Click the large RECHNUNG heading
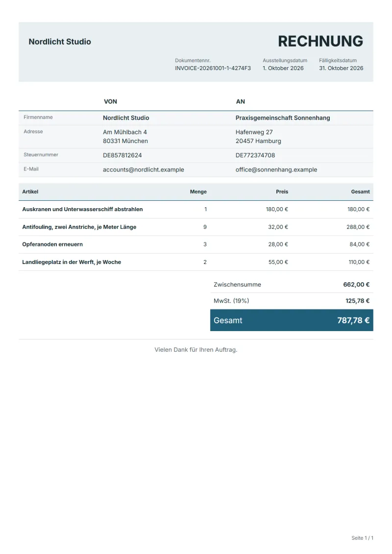Viewport: 392px width, 554px height. tap(320, 41)
